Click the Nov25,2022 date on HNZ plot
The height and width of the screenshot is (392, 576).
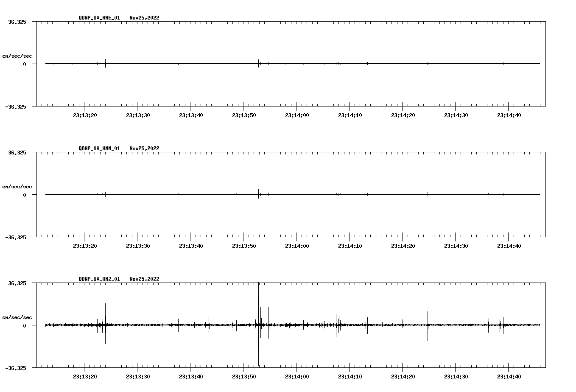point(144,279)
